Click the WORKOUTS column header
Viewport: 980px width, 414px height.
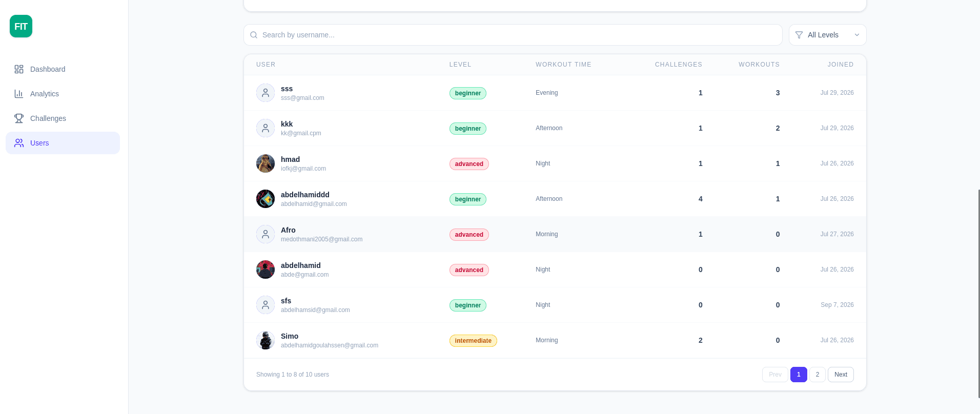click(x=759, y=65)
